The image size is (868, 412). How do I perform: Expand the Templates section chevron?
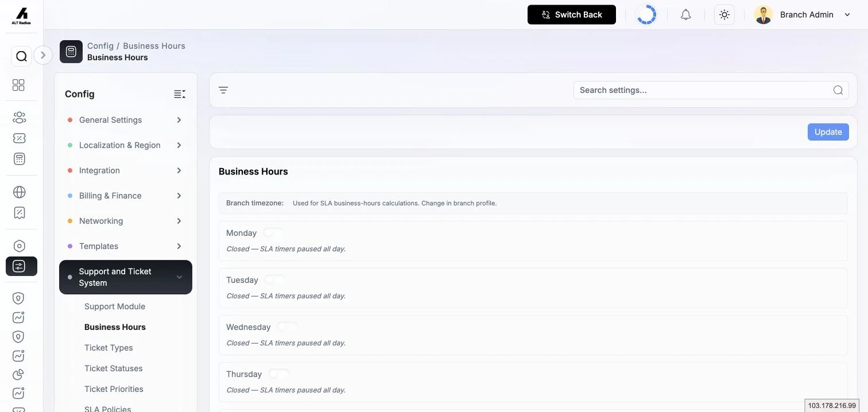[x=179, y=246]
